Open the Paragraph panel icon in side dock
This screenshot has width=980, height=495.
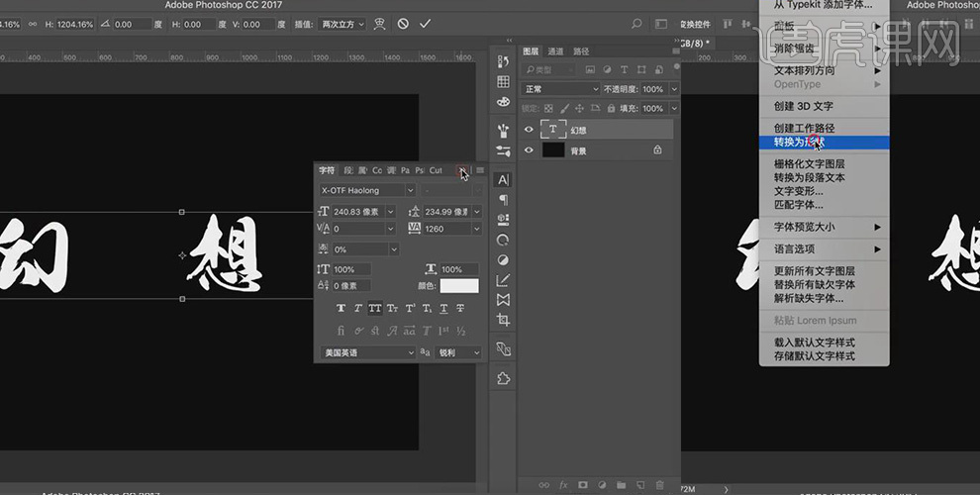click(x=503, y=200)
